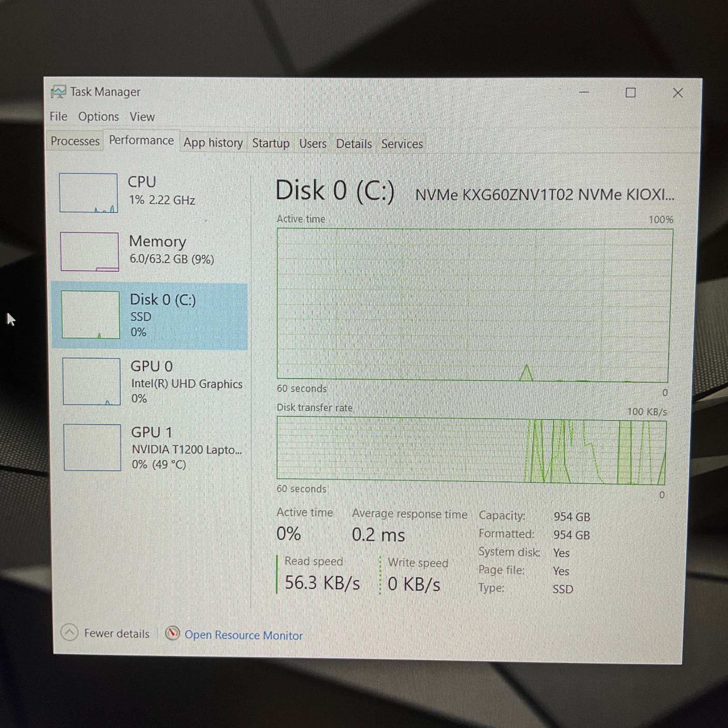The width and height of the screenshot is (728, 728).
Task: Click the 0.2 ms average response time
Action: click(x=378, y=535)
